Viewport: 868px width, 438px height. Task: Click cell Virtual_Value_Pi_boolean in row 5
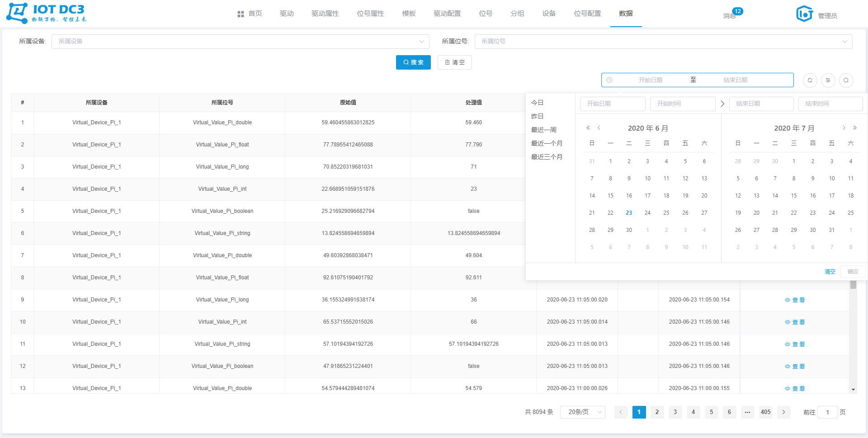222,211
